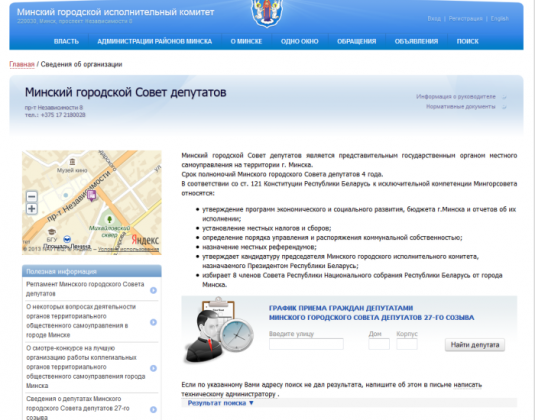Open Информация о руководителе link

456,97
